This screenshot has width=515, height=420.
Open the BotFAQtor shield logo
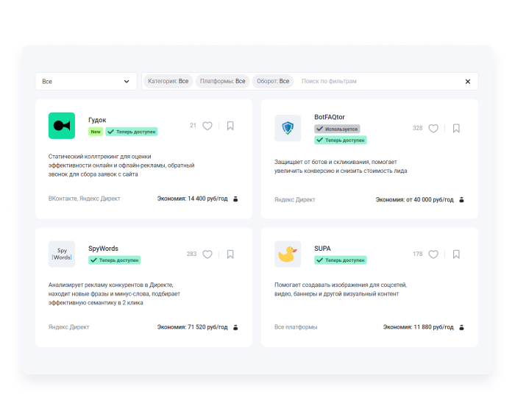pos(288,128)
